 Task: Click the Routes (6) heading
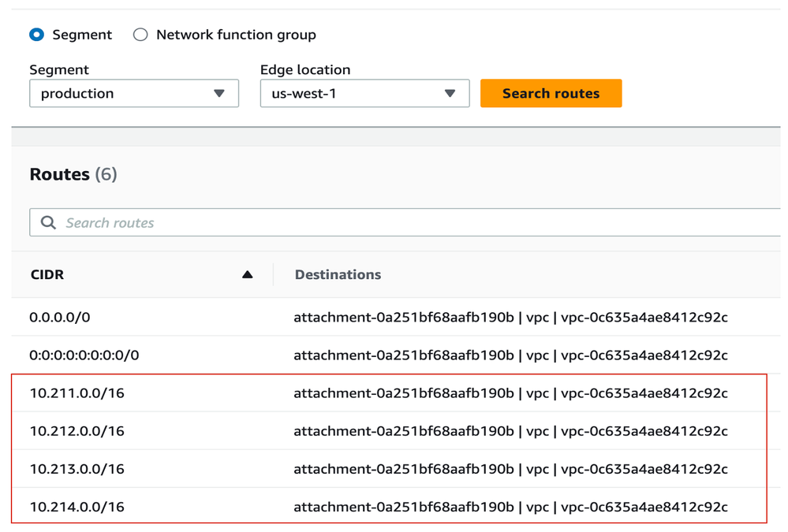[x=73, y=174]
